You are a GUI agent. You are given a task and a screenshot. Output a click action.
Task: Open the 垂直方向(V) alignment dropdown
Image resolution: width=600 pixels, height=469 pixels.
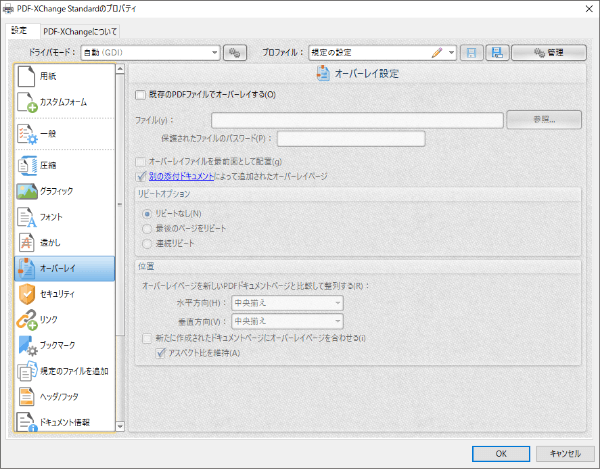pos(287,321)
